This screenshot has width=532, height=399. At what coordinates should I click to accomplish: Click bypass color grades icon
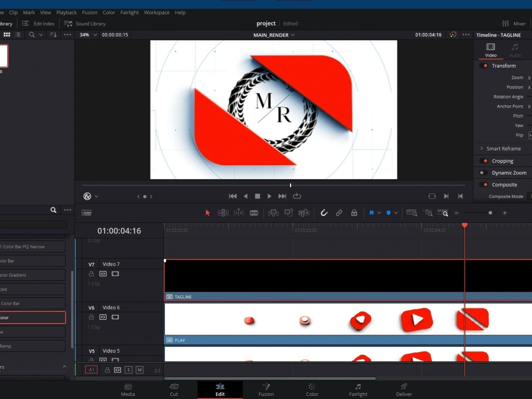(x=453, y=35)
